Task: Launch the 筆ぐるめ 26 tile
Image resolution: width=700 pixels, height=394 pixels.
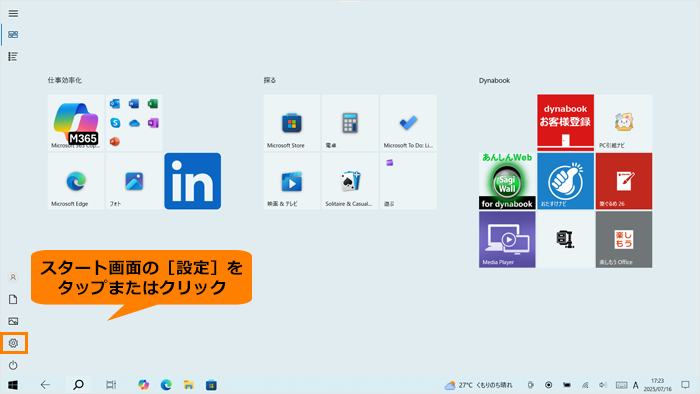Action: click(x=624, y=181)
